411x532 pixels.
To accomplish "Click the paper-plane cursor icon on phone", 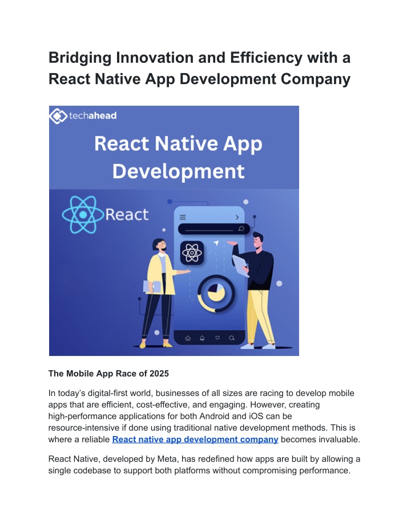I will pos(216,243).
